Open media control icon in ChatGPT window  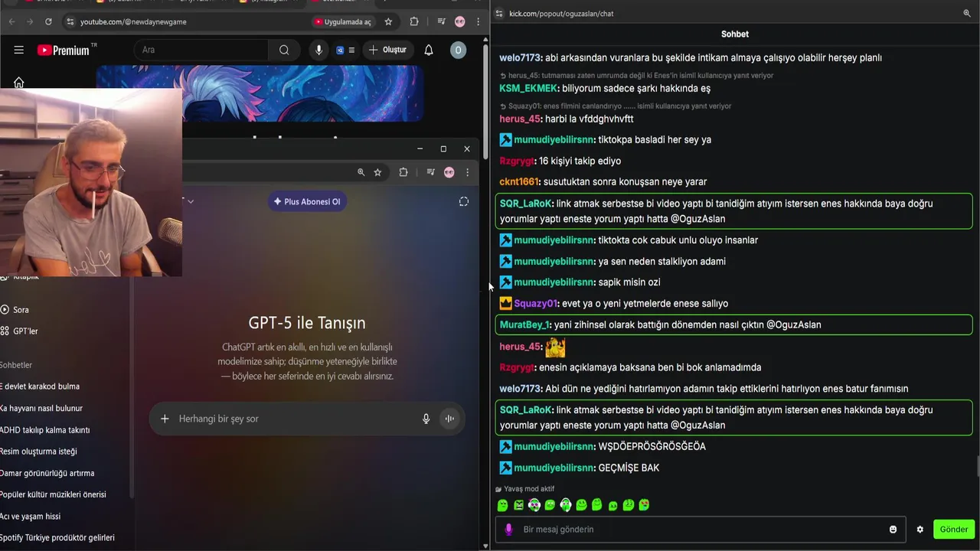(x=431, y=172)
